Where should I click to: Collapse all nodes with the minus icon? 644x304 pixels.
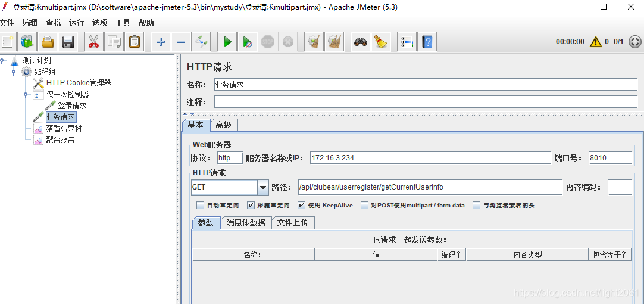coord(181,42)
